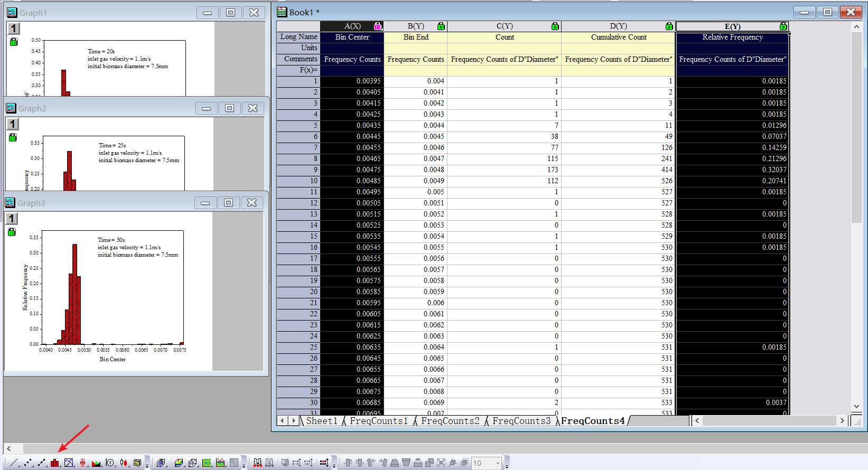
Task: Click the Set as Mask icon
Action: click(257, 463)
